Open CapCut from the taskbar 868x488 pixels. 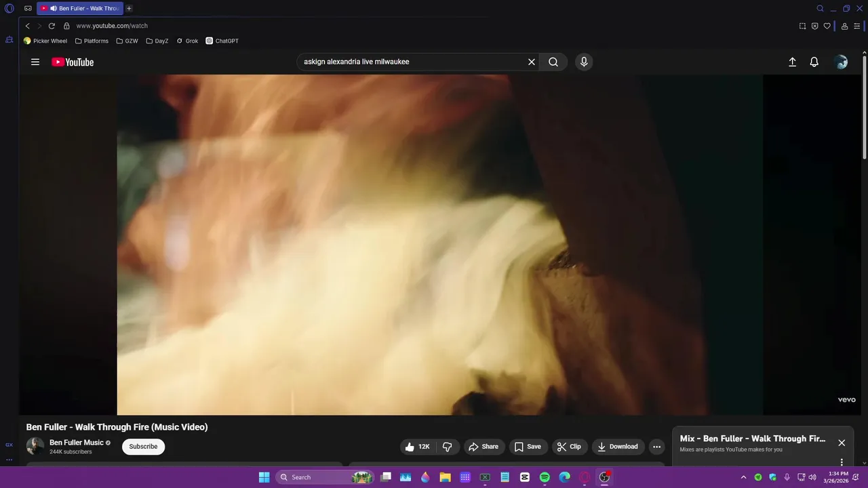(x=524, y=477)
